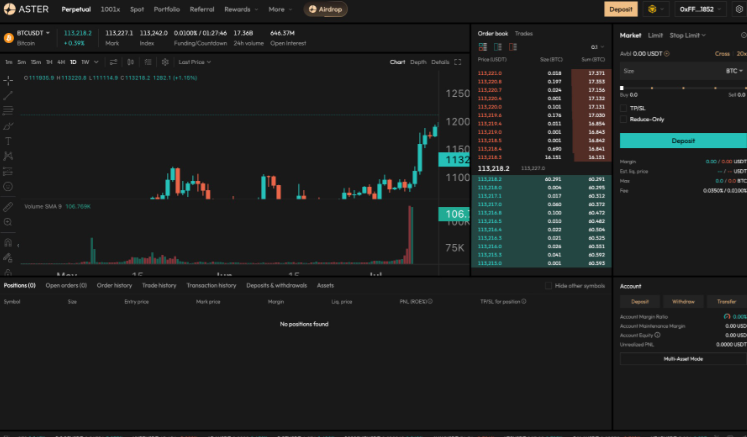Viewport: 747px width, 437px height.
Task: Select the 4H timeframe
Action: (x=61, y=62)
